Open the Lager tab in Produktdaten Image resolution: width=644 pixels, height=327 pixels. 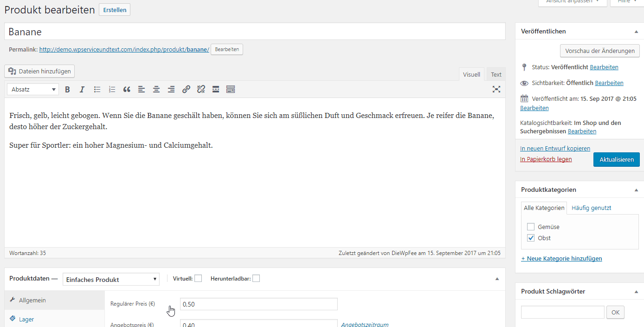(x=27, y=319)
